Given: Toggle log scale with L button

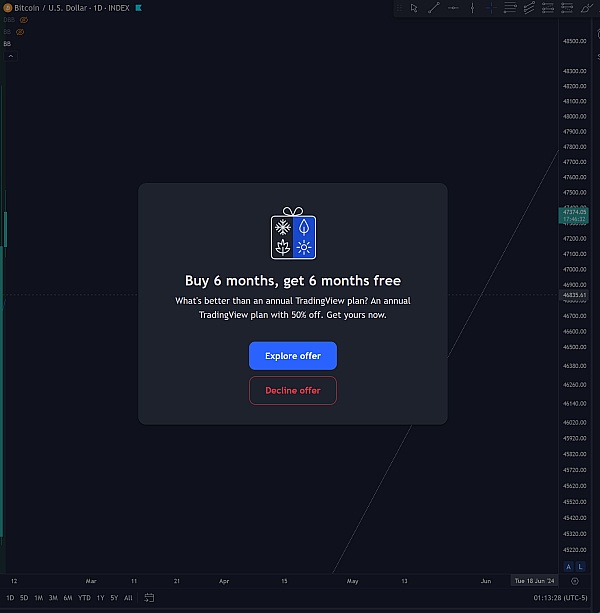Looking at the screenshot, I should (580, 566).
